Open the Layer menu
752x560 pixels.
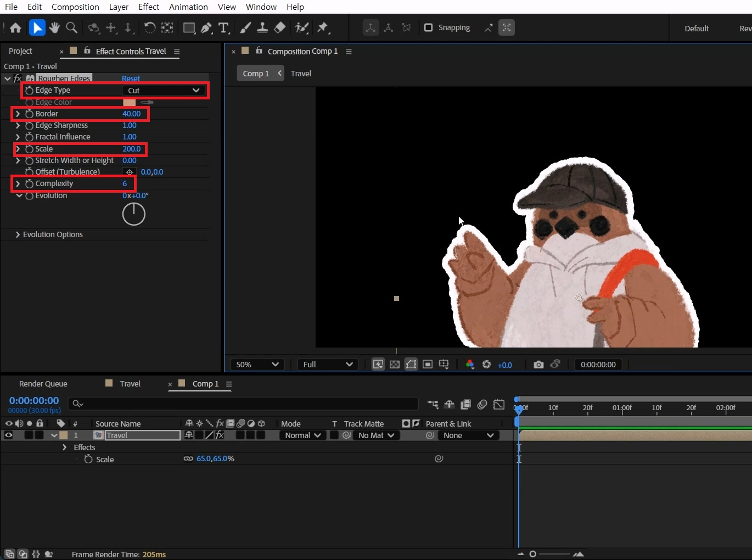pyautogui.click(x=119, y=7)
